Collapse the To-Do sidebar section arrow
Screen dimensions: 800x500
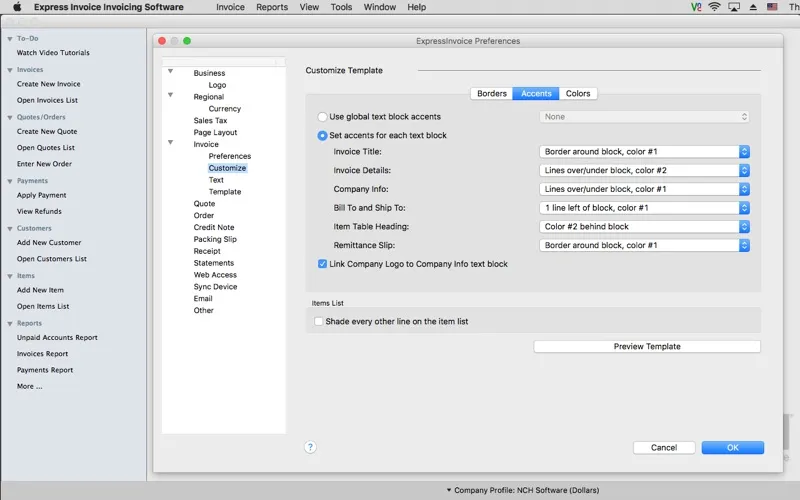9,38
